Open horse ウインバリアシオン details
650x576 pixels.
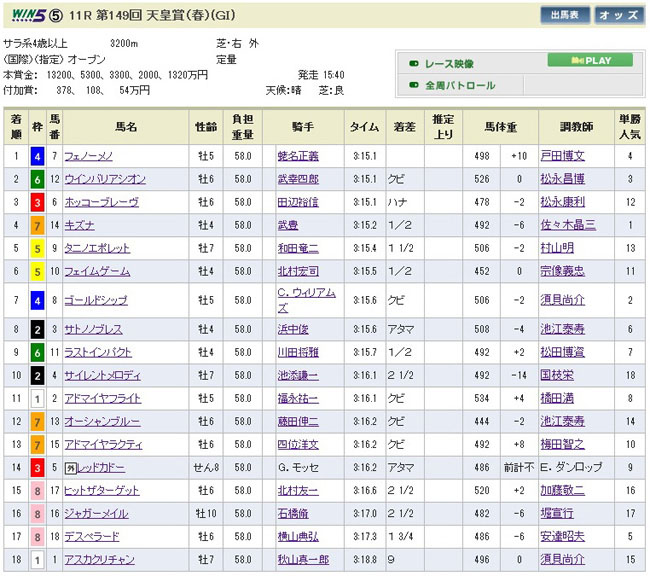pyautogui.click(x=104, y=179)
